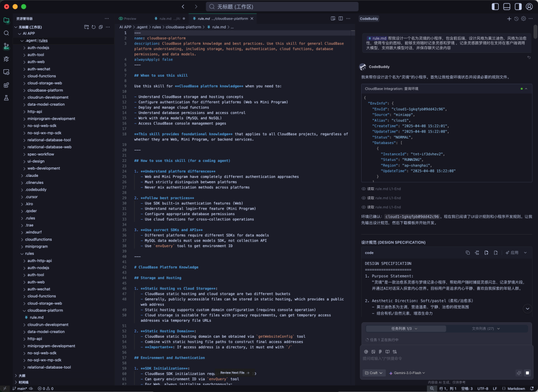Open the Search view in activity bar

[6, 33]
